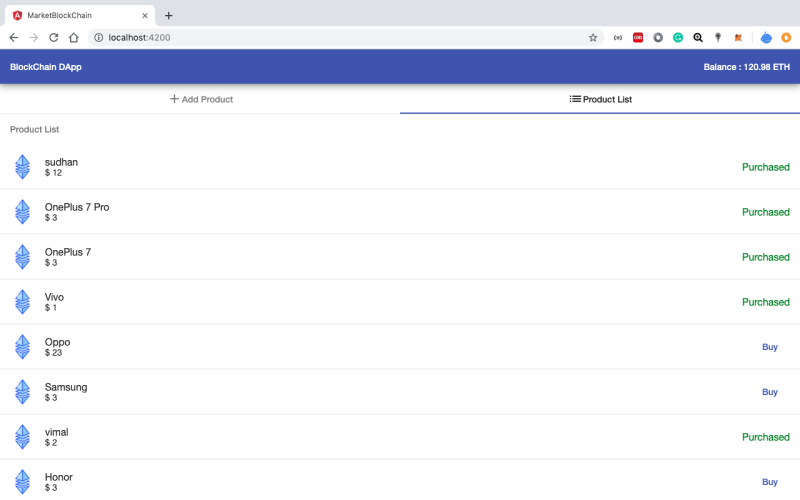Image resolution: width=800 pixels, height=500 pixels.
Task: Buy the Oppo product
Action: point(769,347)
